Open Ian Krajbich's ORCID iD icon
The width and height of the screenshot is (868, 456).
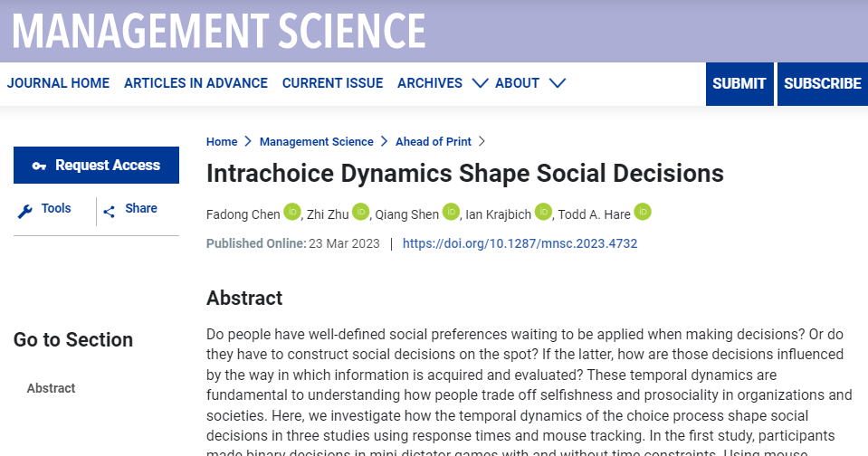(x=544, y=212)
